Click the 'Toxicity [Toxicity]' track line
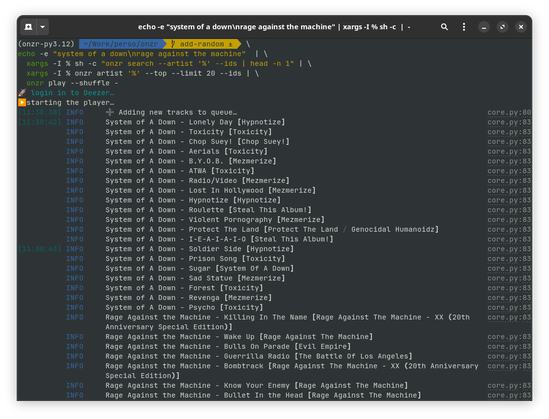Image resolution: width=549 pixels, height=419 pixels. click(189, 132)
